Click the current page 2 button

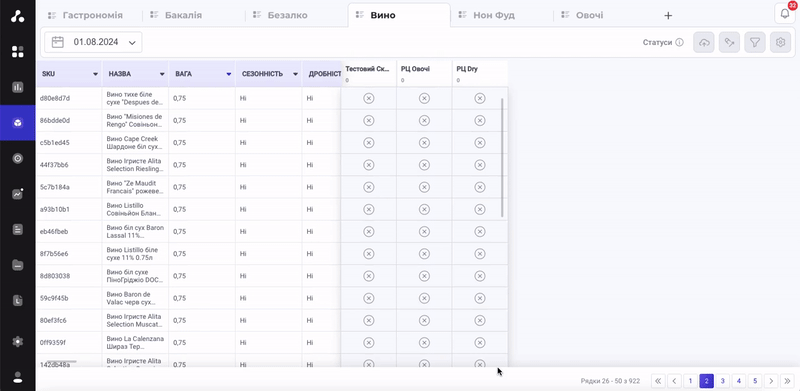point(707,381)
